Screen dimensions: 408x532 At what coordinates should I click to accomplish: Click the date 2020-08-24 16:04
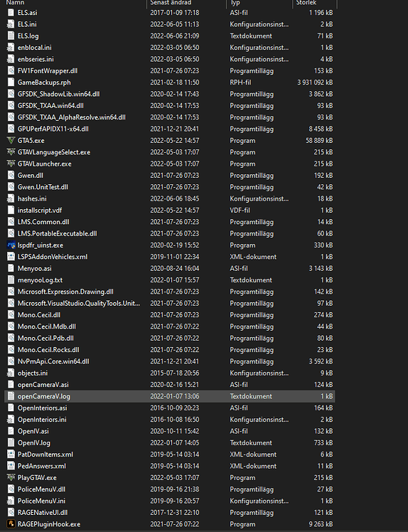click(x=175, y=268)
